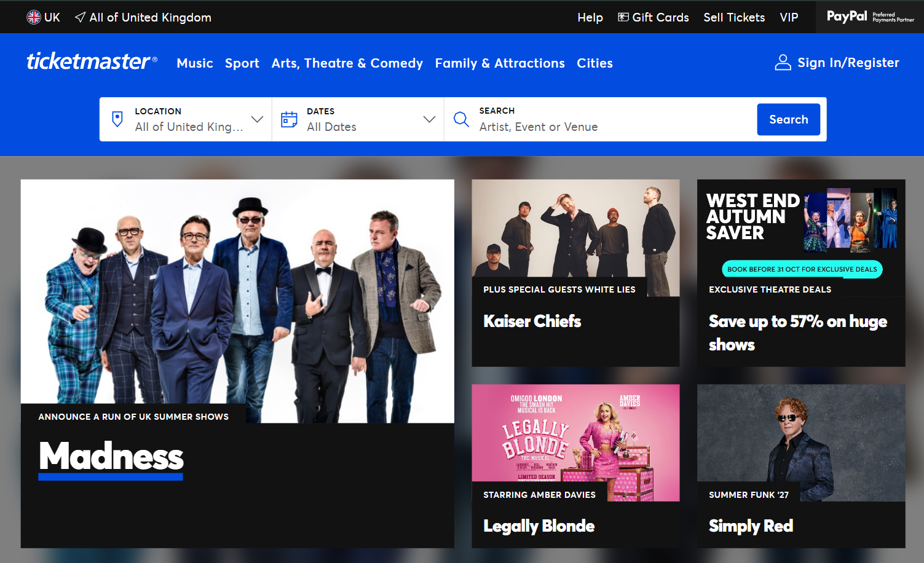Click Save up to 57% on huge shows

coord(798,333)
